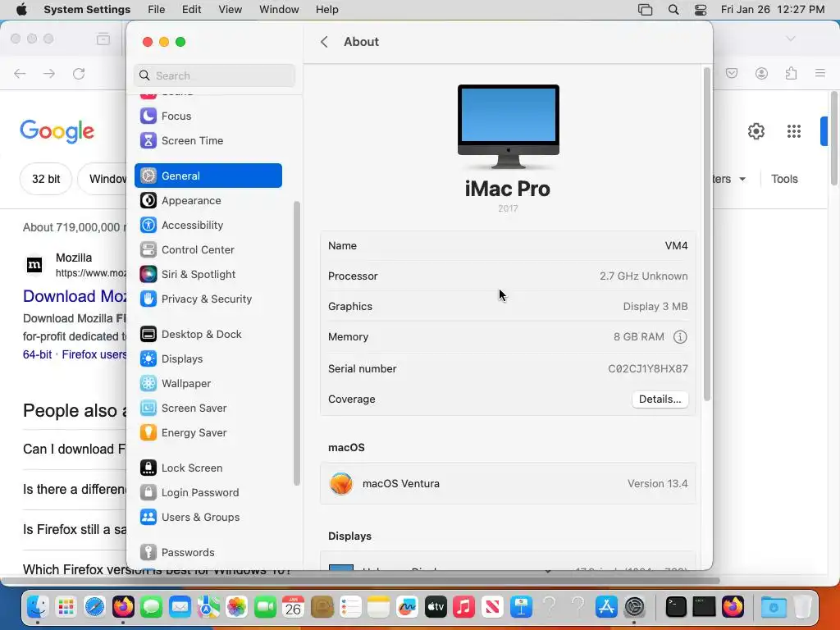Open Firefox hamburger application menu
840x630 pixels.
tap(820, 73)
